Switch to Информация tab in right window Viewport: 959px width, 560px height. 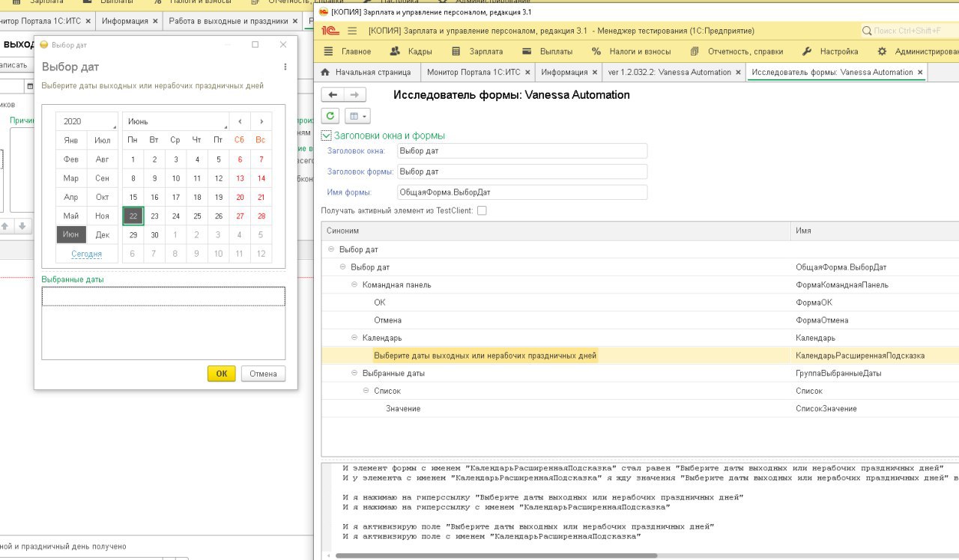(x=565, y=73)
